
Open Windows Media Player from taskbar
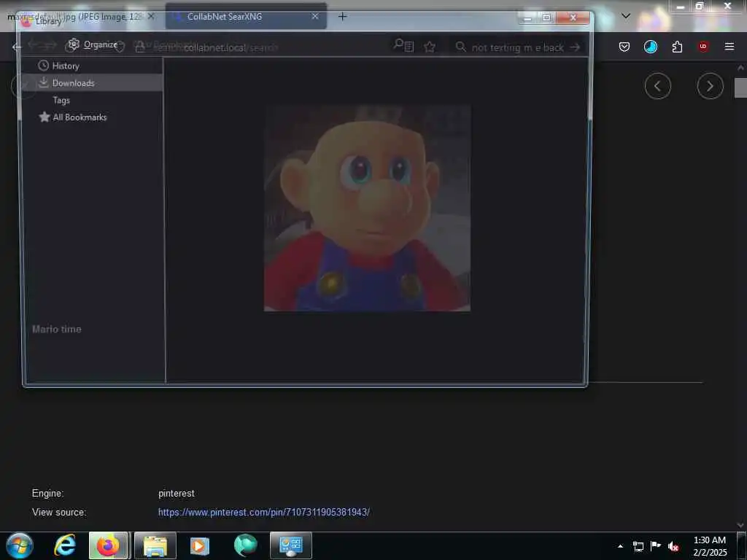tap(200, 545)
